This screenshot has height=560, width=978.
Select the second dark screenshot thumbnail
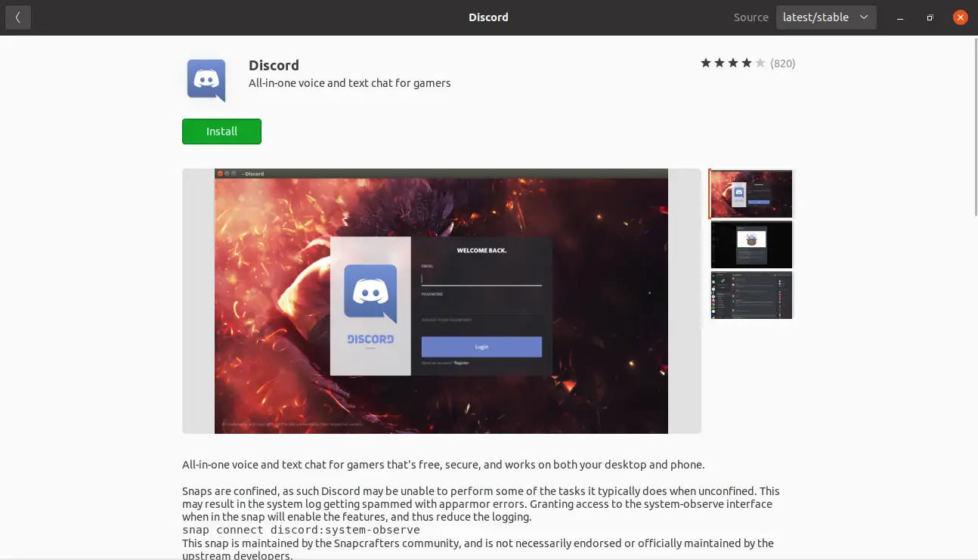coord(751,244)
